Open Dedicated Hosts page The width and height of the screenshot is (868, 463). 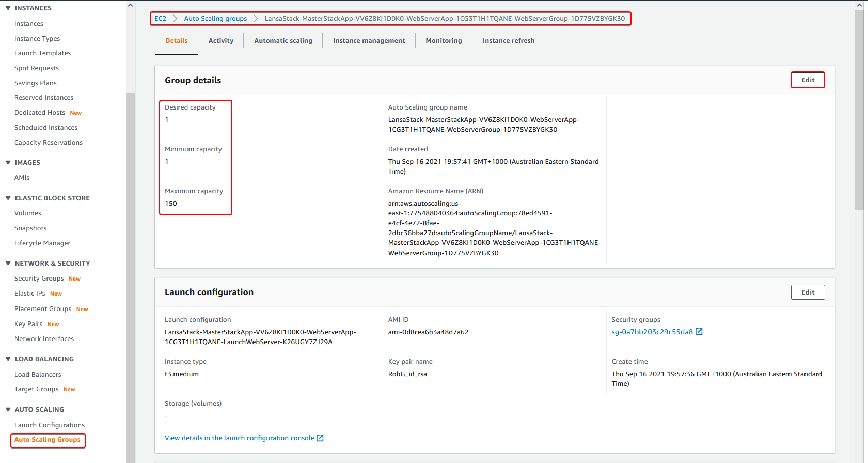click(40, 113)
